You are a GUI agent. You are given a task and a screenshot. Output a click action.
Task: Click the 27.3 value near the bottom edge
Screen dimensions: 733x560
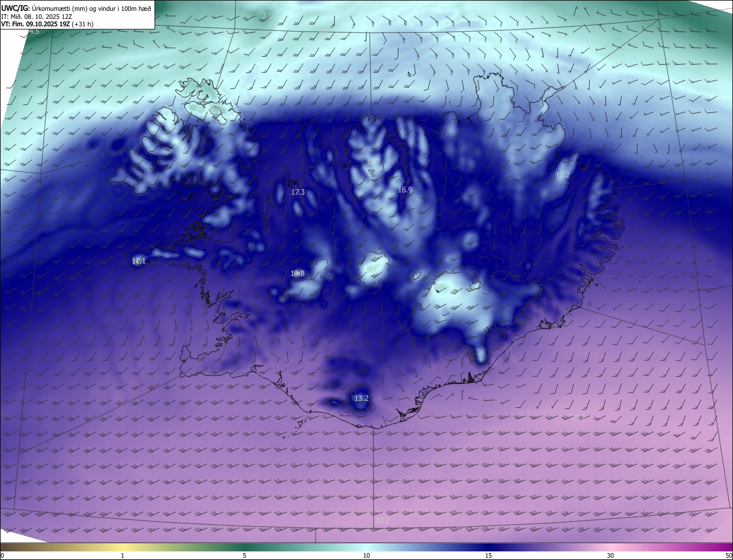(382, 520)
